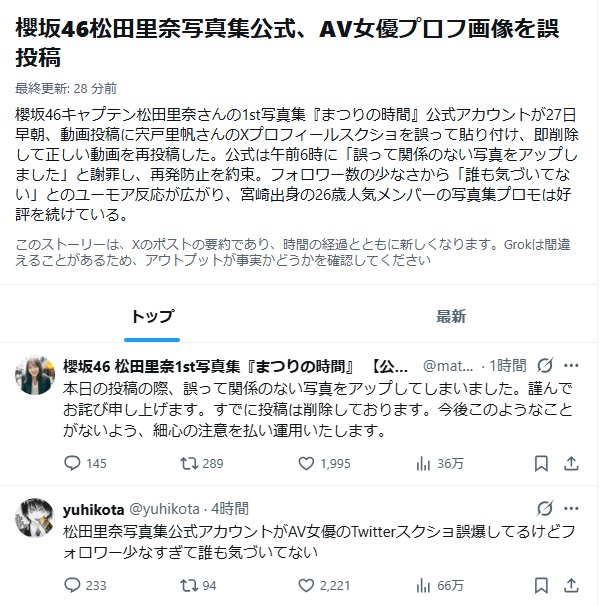Open yuhikota's profile avatar
Viewport: 601px width, 606px height.
click(35, 517)
